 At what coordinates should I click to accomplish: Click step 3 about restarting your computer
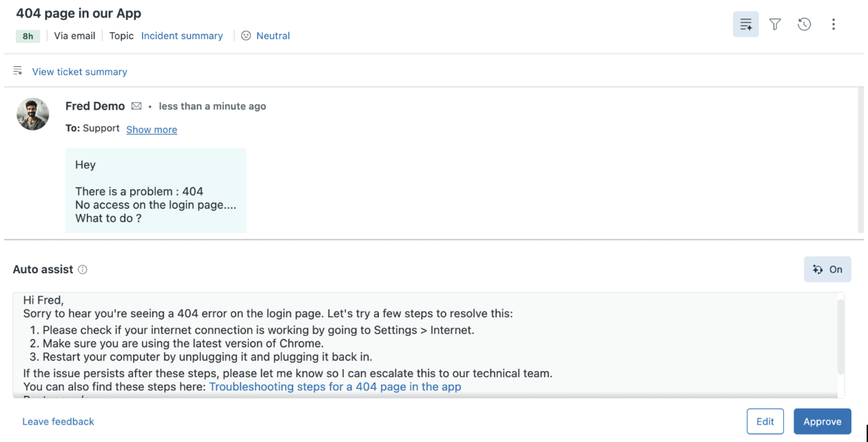[200, 357]
